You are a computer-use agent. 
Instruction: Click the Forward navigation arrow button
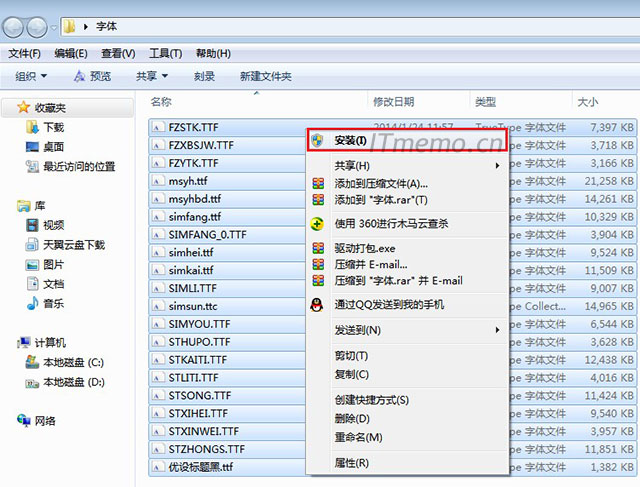pos(37,27)
